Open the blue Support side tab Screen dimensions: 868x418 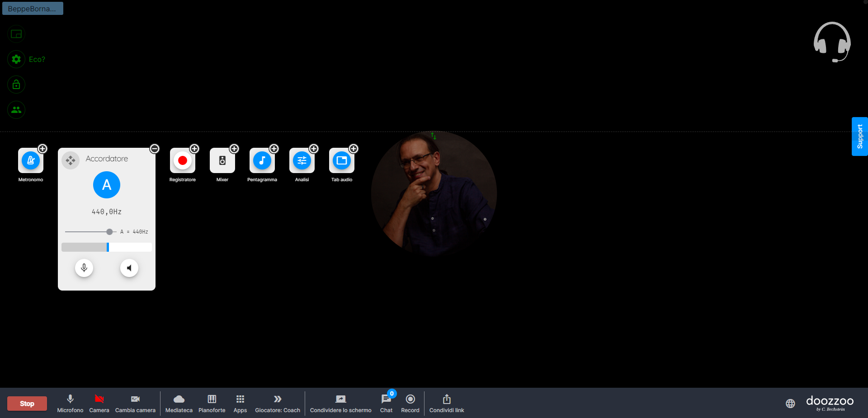(859, 136)
